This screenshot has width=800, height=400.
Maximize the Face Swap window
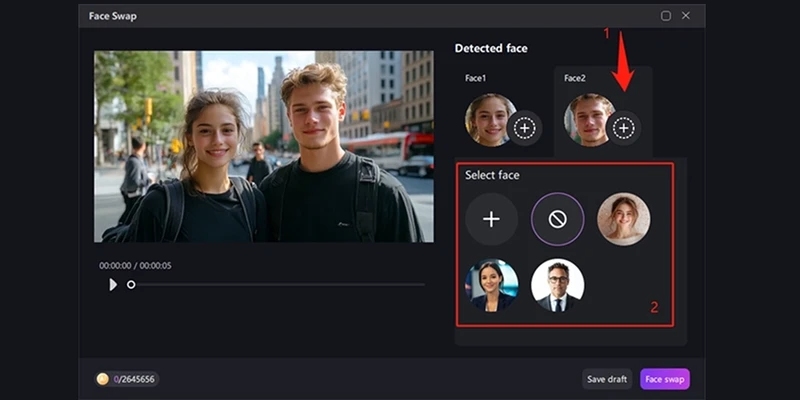point(666,16)
